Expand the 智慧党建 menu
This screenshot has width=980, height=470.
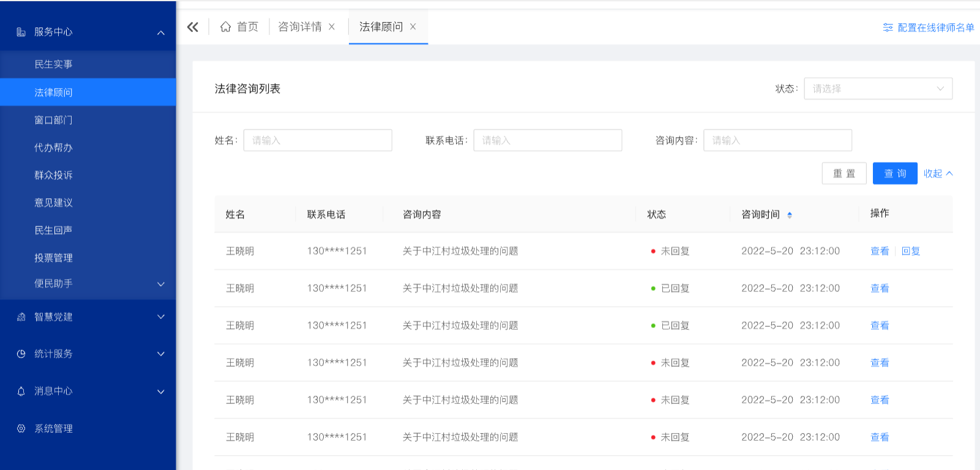point(161,317)
